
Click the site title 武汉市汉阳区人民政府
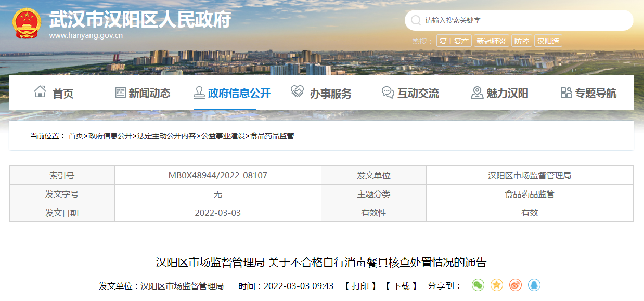tap(140, 20)
